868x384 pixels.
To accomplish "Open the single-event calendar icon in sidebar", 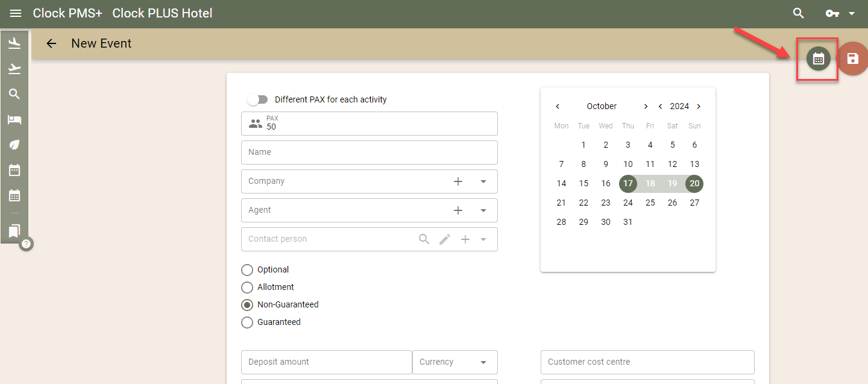I will [x=14, y=170].
